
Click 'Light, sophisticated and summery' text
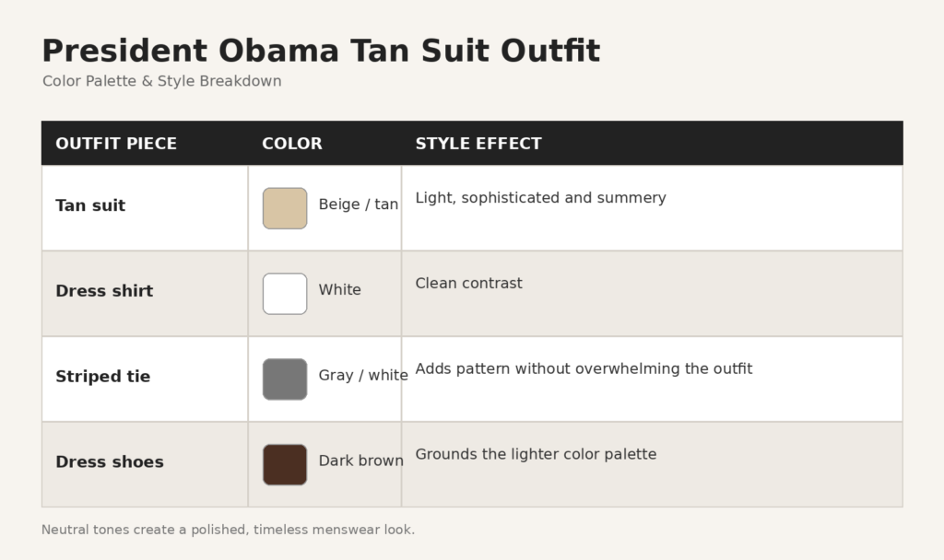[540, 198]
